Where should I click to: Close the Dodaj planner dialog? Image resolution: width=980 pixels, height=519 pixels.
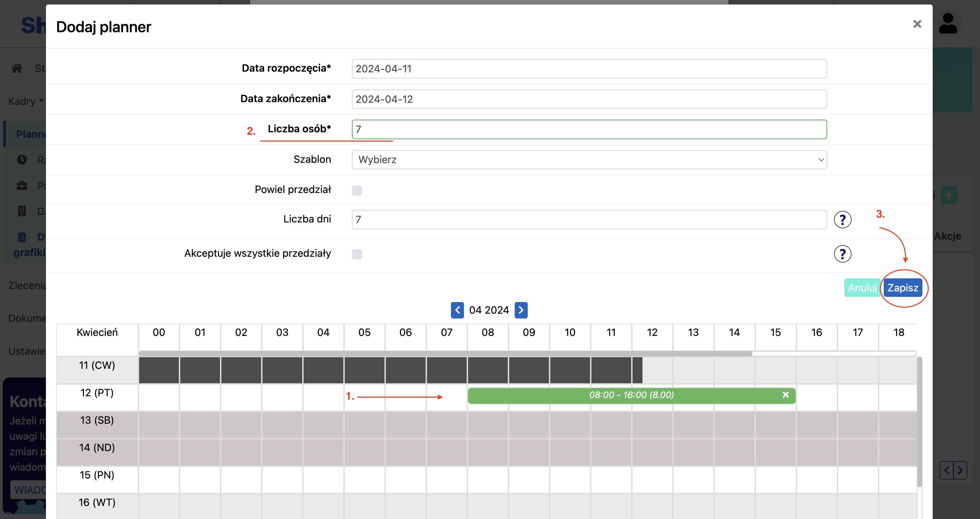(x=917, y=24)
